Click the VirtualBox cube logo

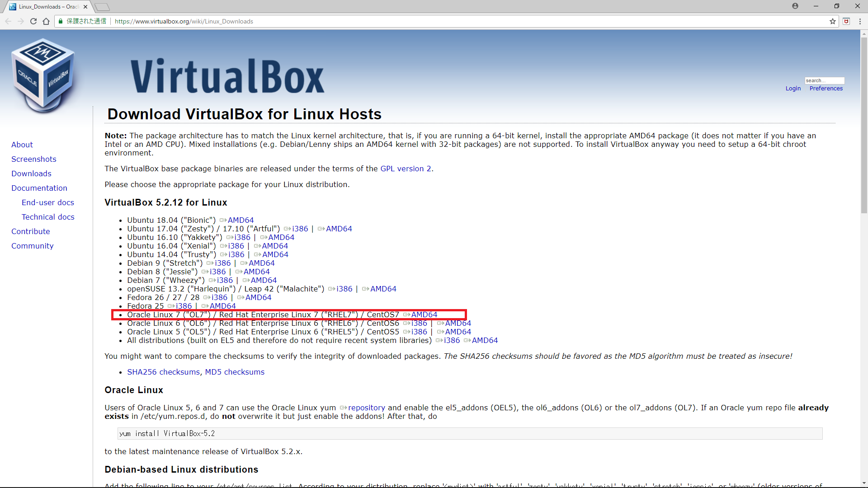[43, 75]
